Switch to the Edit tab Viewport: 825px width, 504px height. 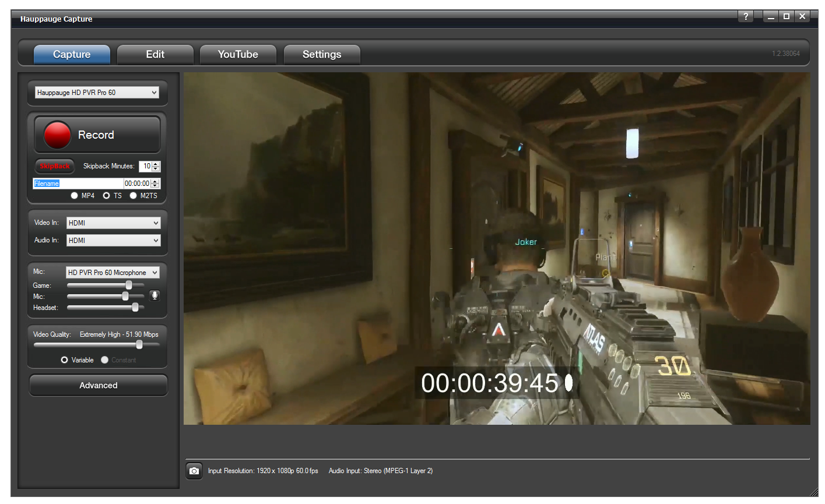155,54
